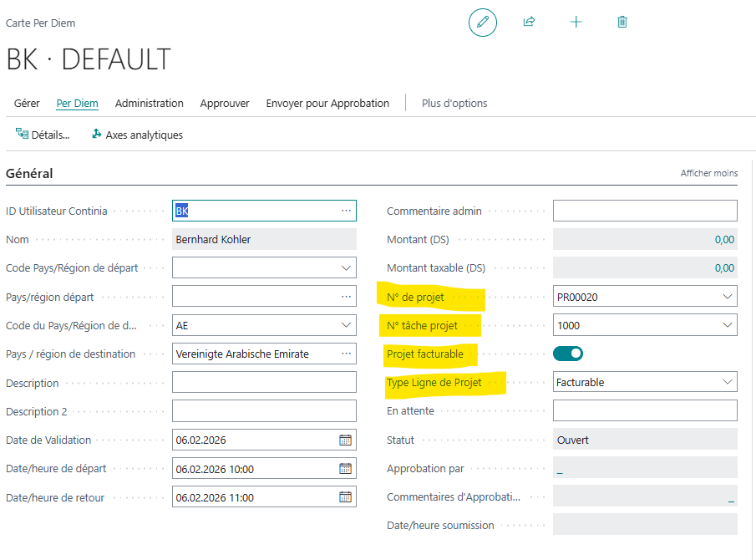The height and width of the screenshot is (560, 756).
Task: Open the N° tâche projet dropdown
Action: click(x=726, y=325)
